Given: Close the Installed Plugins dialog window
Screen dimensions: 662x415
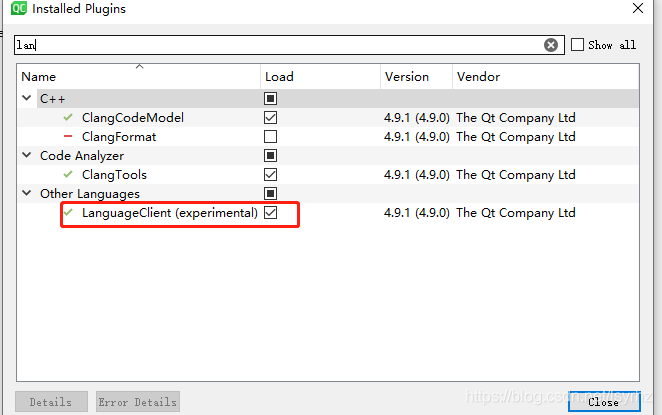Looking at the screenshot, I should coord(638,8).
